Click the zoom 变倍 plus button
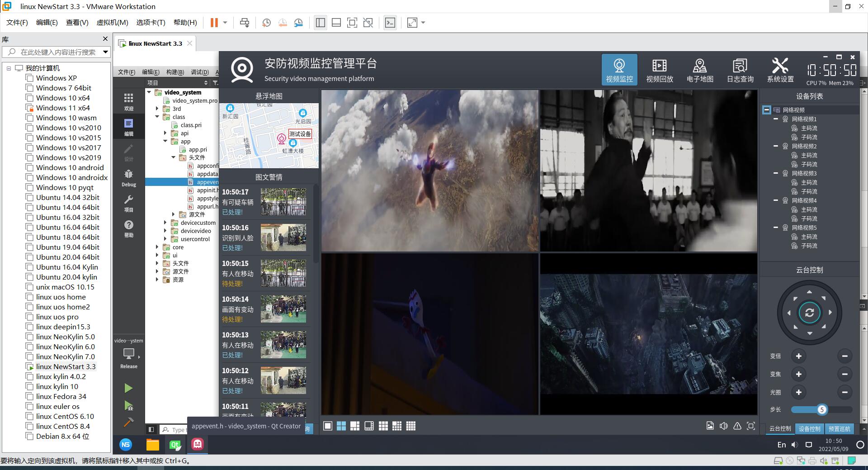 pos(798,356)
